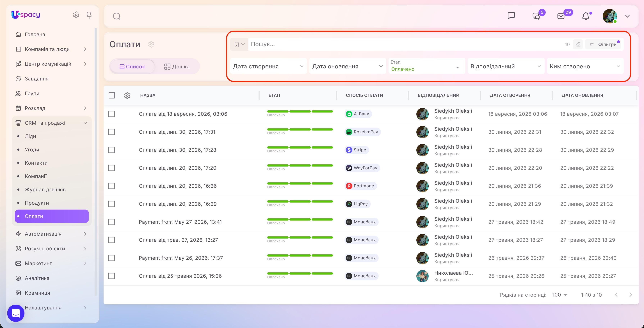Pin the sidebar with pin icon
This screenshot has height=328, width=644.
tap(89, 15)
